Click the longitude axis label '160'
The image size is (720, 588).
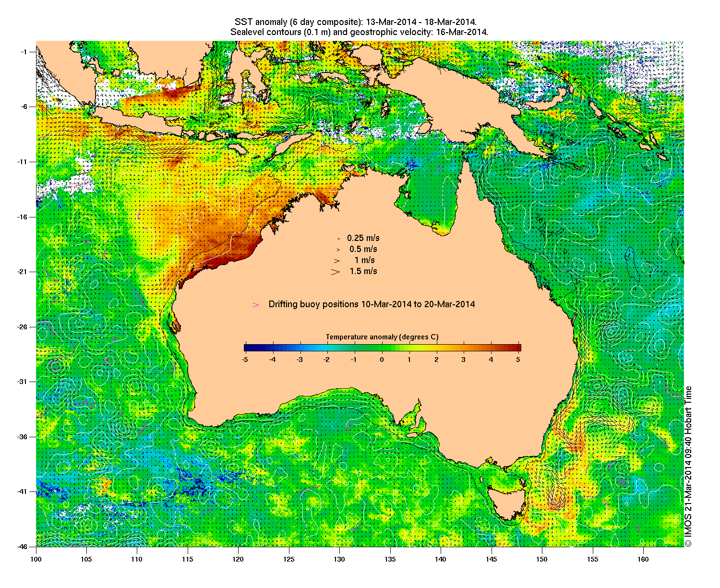[x=643, y=559]
